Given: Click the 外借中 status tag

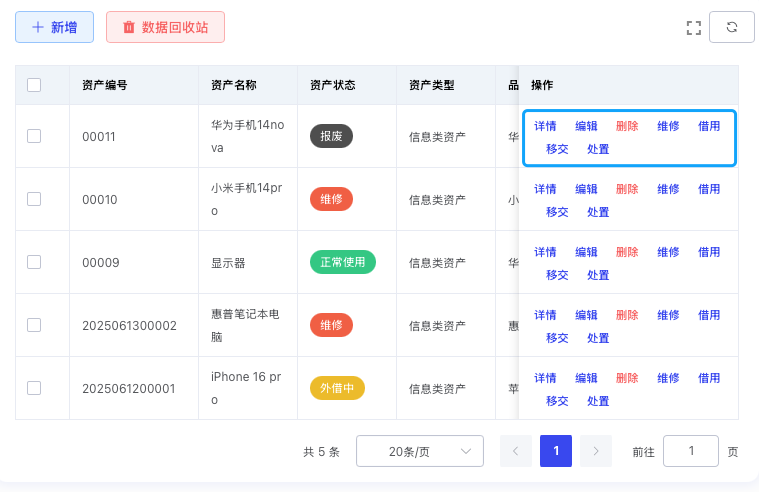Looking at the screenshot, I should 337,388.
